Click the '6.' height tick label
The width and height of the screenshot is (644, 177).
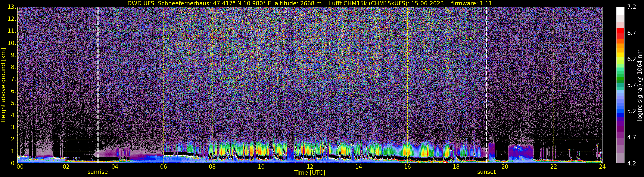13,91
